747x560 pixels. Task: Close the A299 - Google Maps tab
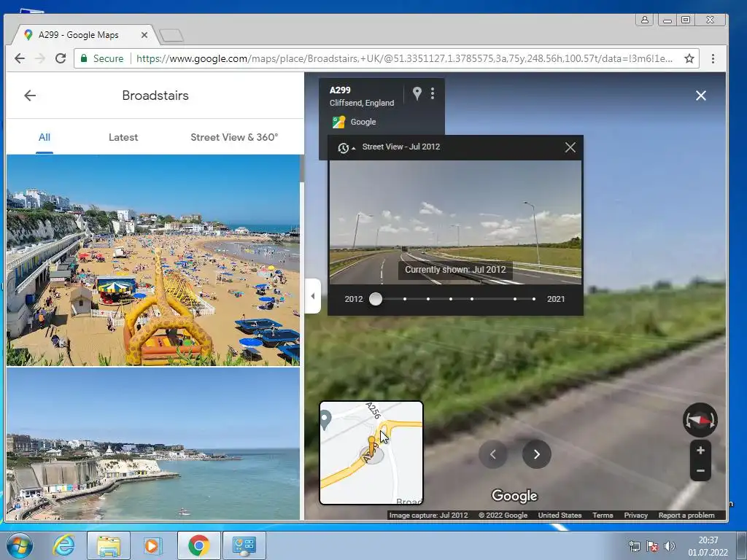[x=144, y=35]
